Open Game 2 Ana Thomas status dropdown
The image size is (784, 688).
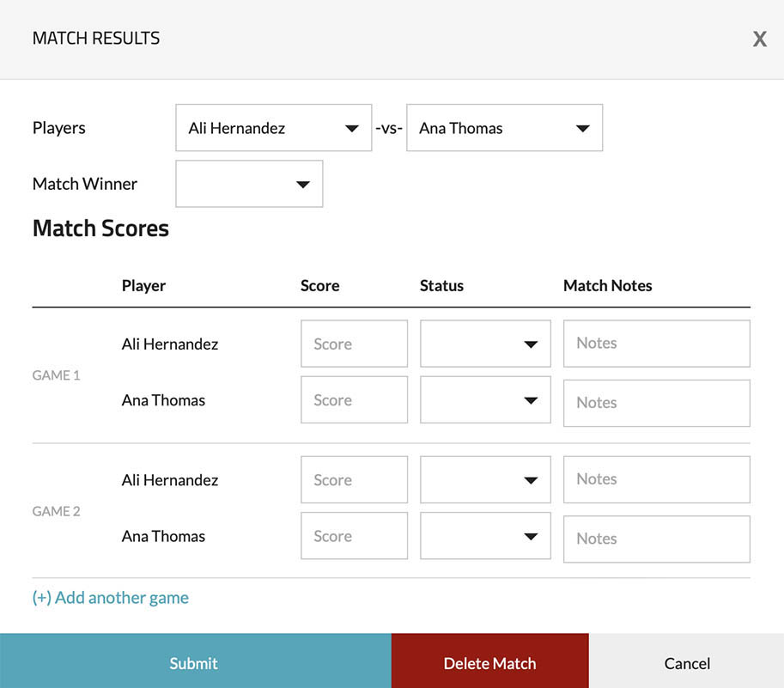coord(485,537)
